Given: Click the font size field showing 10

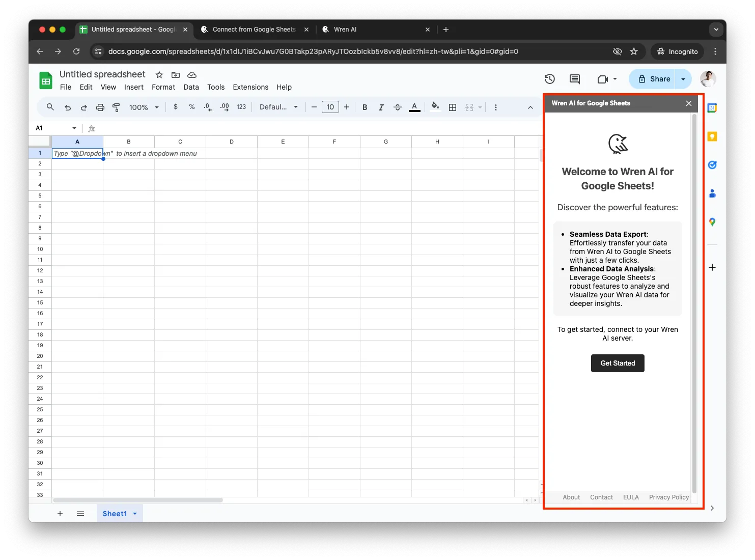Looking at the screenshot, I should click(330, 107).
